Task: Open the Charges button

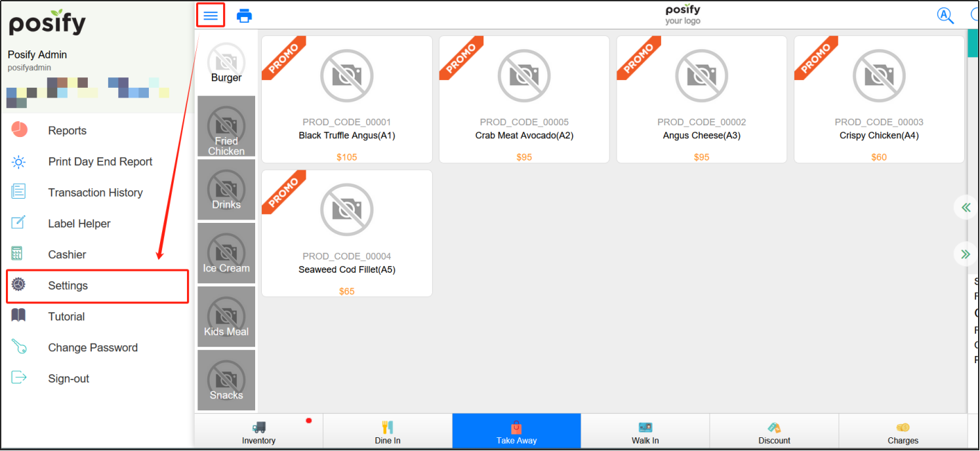Action: [x=903, y=432]
